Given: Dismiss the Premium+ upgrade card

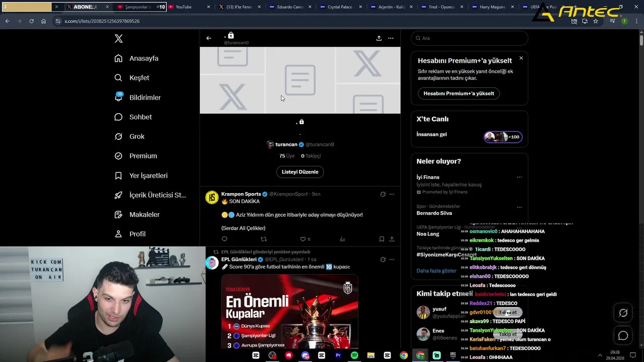Looking at the screenshot, I should (x=521, y=58).
